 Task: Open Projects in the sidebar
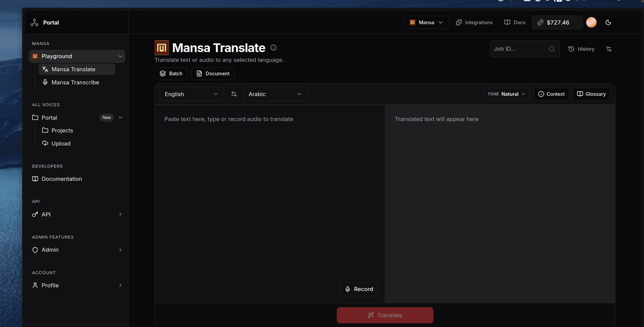coord(62,130)
